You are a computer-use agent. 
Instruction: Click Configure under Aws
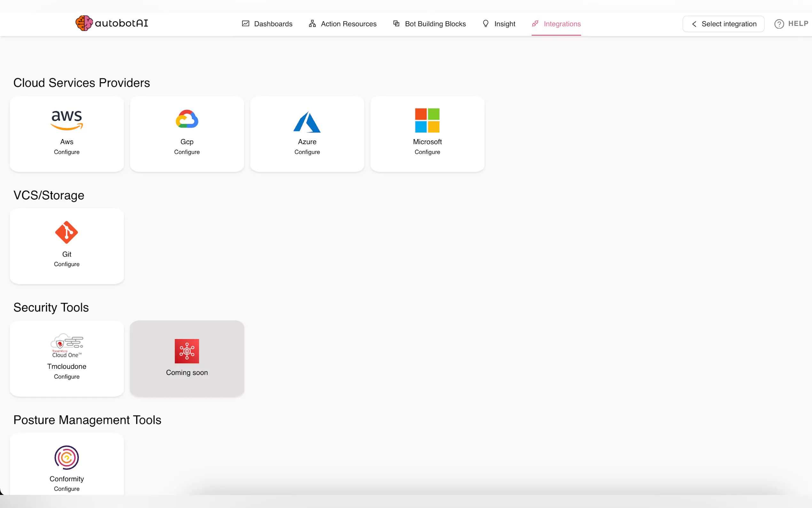coord(66,152)
